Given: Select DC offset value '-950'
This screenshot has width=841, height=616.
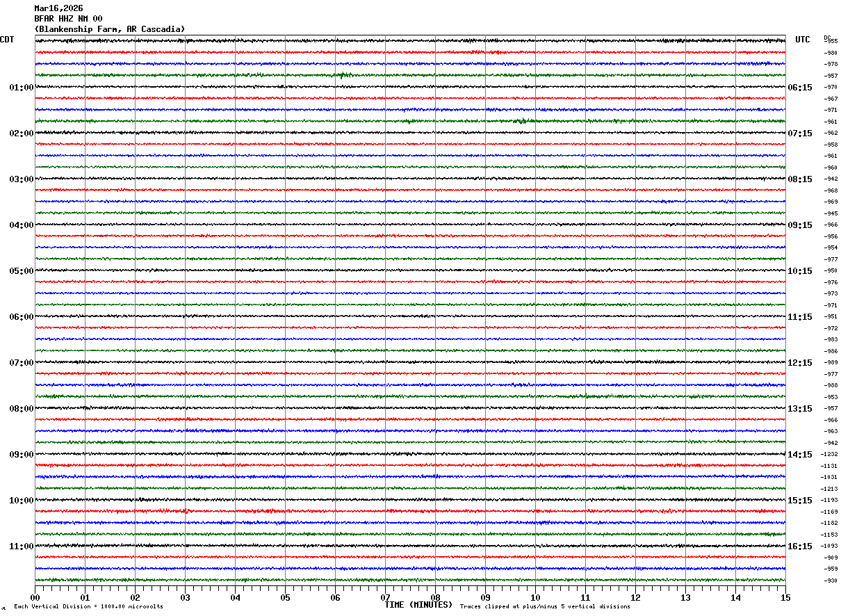Looking at the screenshot, I should point(831,270).
